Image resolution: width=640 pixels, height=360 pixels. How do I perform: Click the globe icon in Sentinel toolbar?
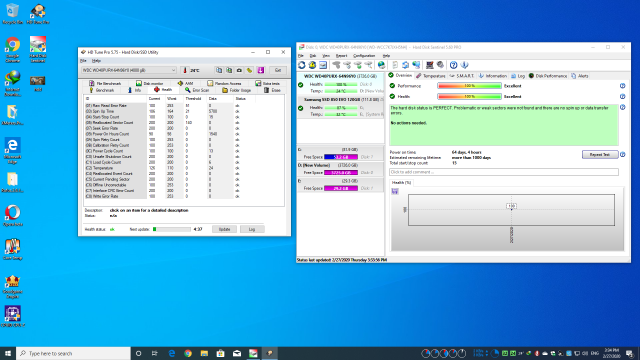381,65
